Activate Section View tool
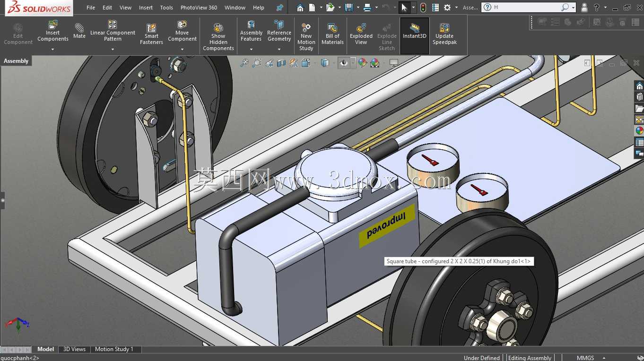 281,63
